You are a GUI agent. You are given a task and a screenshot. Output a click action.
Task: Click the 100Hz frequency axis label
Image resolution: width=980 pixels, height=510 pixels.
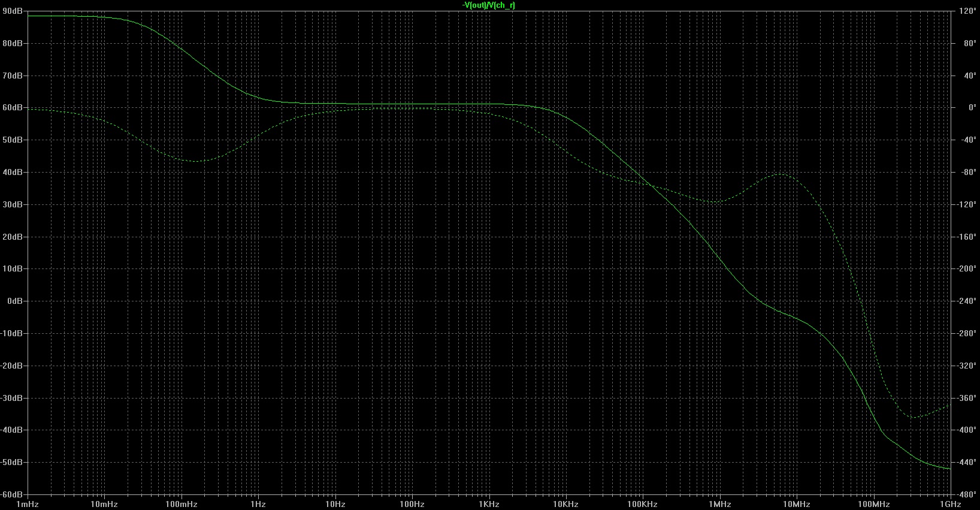pyautogui.click(x=412, y=505)
